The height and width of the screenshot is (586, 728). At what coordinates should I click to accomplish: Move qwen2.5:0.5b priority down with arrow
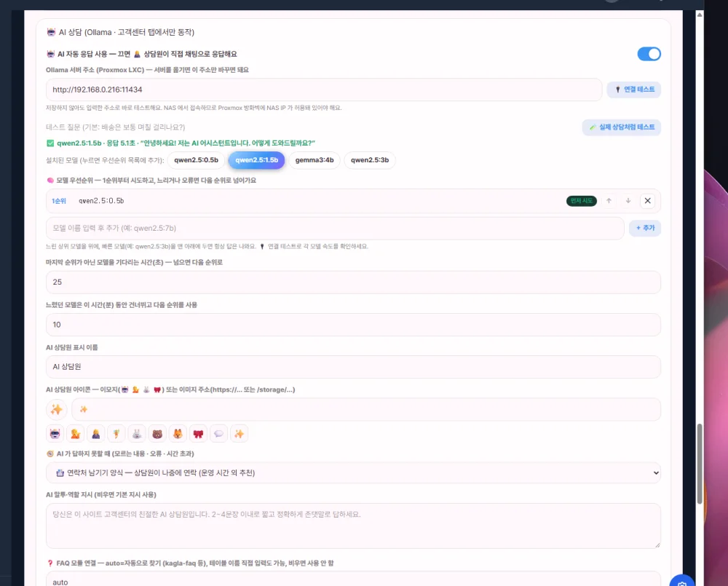[628, 201]
